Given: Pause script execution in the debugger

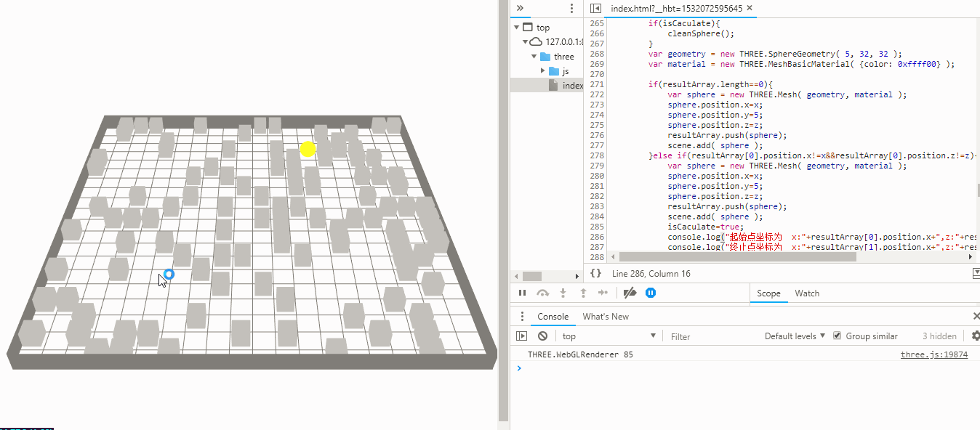Looking at the screenshot, I should 522,293.
